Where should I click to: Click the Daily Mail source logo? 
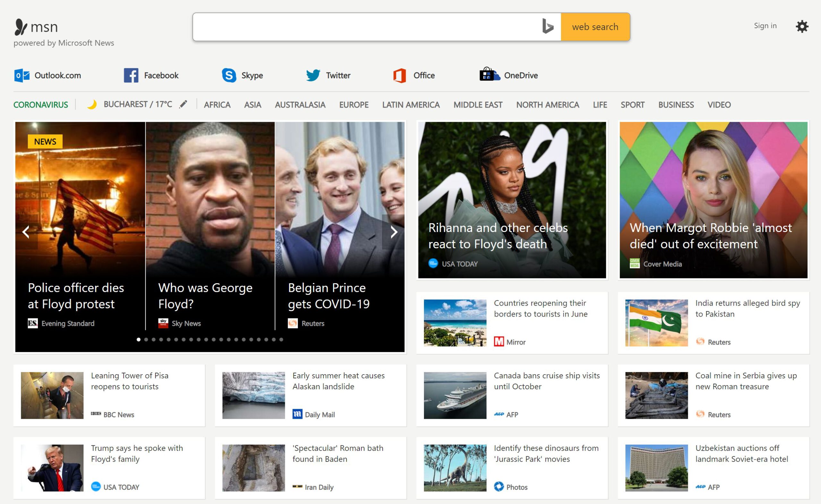pos(297,414)
